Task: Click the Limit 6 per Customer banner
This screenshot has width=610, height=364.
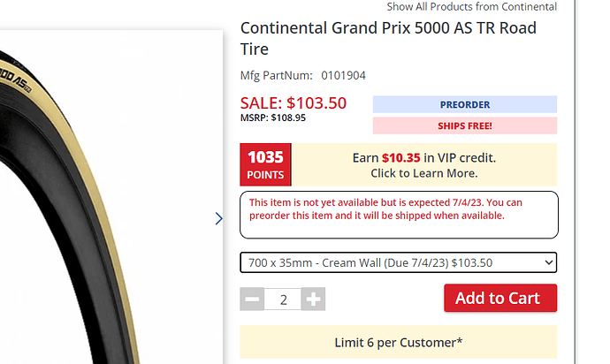Action: tap(398, 342)
